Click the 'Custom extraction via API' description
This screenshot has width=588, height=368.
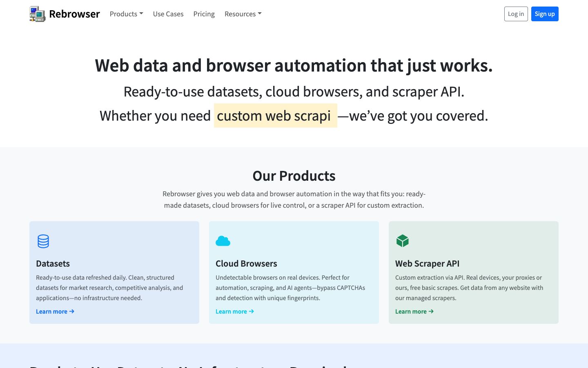(x=469, y=288)
